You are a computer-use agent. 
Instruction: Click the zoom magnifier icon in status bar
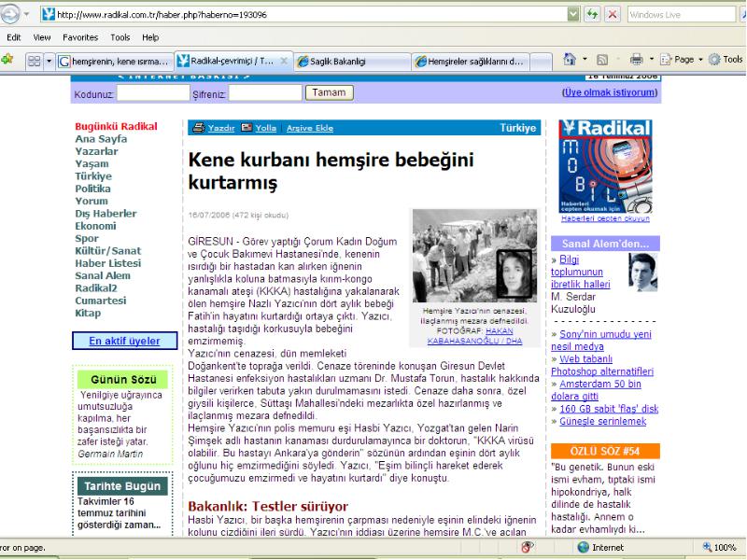point(707,547)
